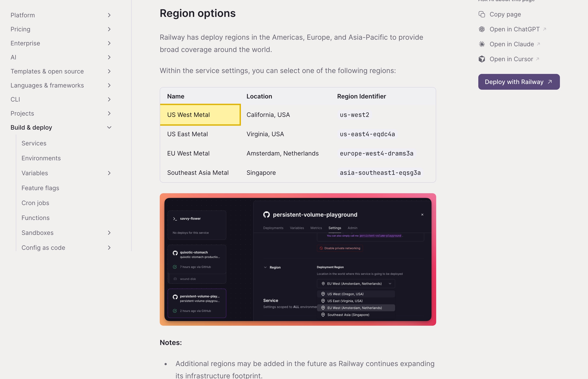Click the Copy page icon
The height and width of the screenshot is (379, 588).
point(482,14)
